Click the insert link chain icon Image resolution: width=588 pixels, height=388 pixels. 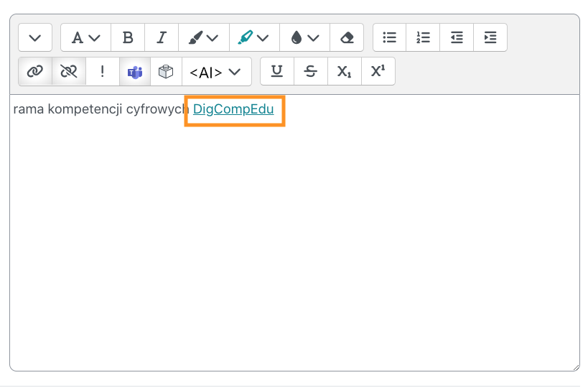[x=35, y=71]
